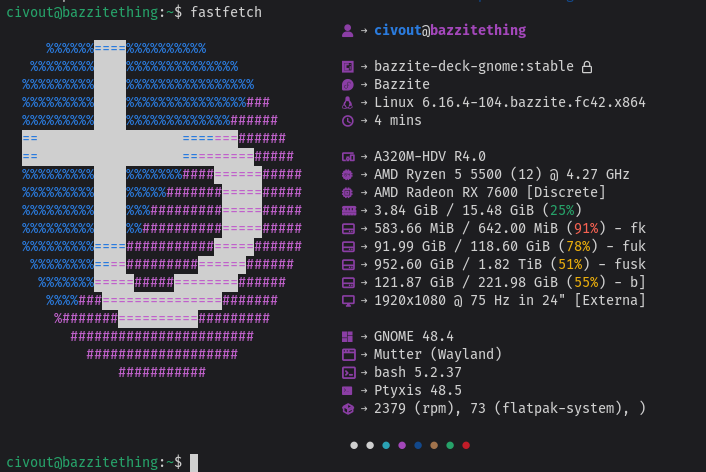Click 'AMD Ryzen 5 5500 (12) @ 4.27 GHz'
Viewport: 706px width, 472px height.
[502, 174]
